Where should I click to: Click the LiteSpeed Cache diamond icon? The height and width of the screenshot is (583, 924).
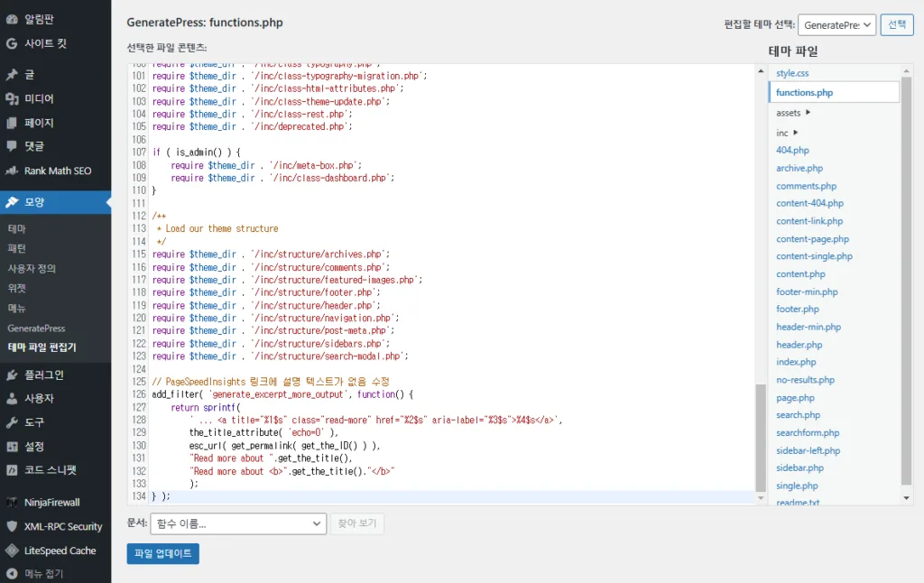point(12,551)
